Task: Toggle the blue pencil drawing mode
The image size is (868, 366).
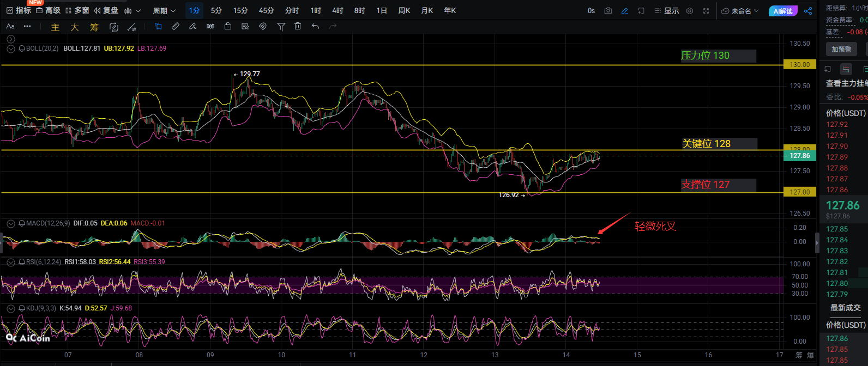Action: (625, 11)
